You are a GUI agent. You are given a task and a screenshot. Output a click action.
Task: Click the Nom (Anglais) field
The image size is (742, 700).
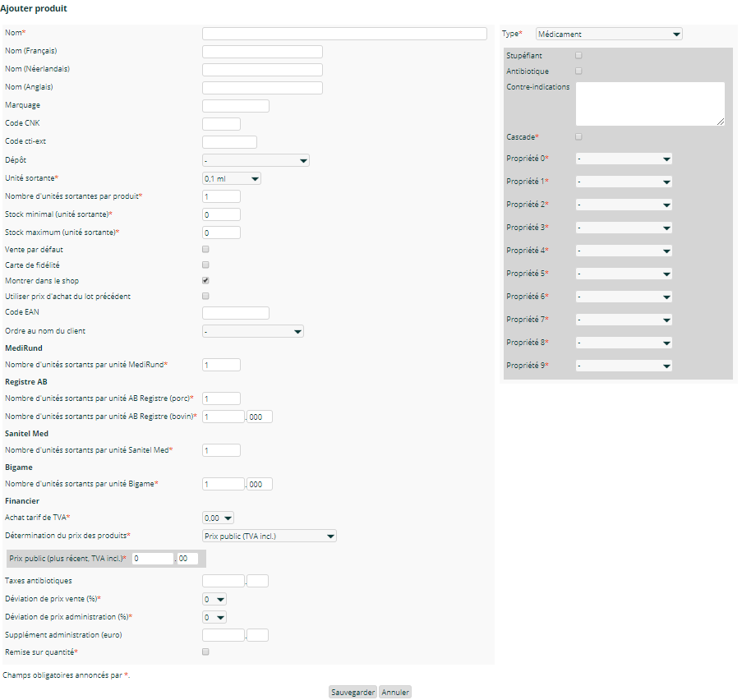pyautogui.click(x=262, y=88)
